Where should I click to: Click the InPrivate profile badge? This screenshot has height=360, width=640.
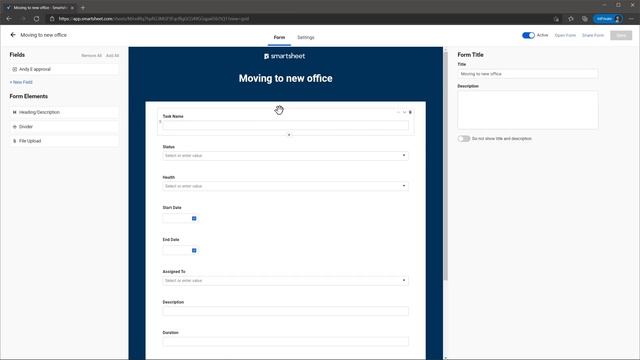point(608,19)
